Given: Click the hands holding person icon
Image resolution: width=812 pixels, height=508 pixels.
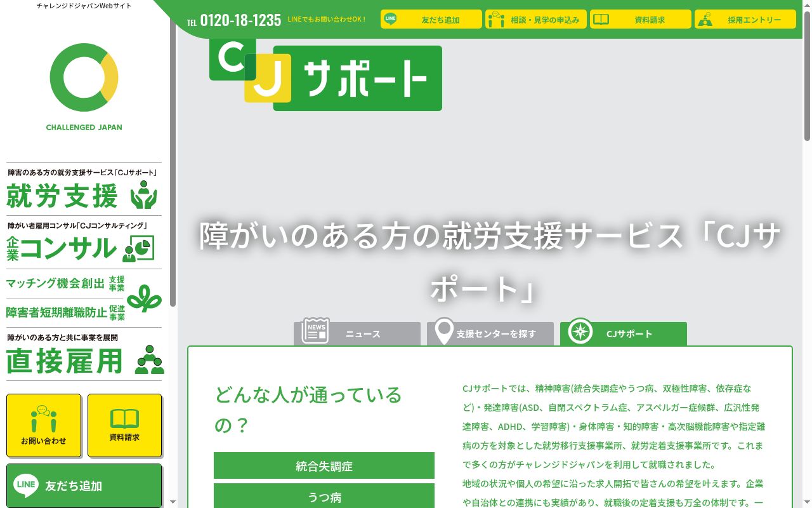Looking at the screenshot, I should tap(144, 195).
